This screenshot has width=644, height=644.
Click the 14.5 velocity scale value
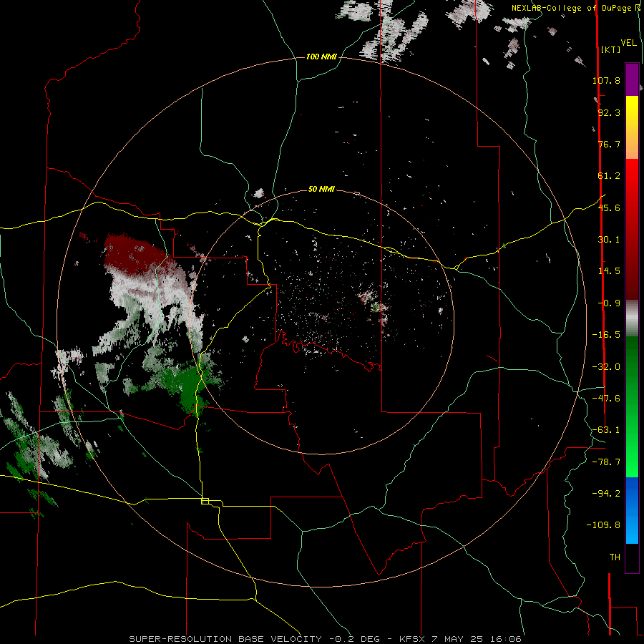pos(609,271)
